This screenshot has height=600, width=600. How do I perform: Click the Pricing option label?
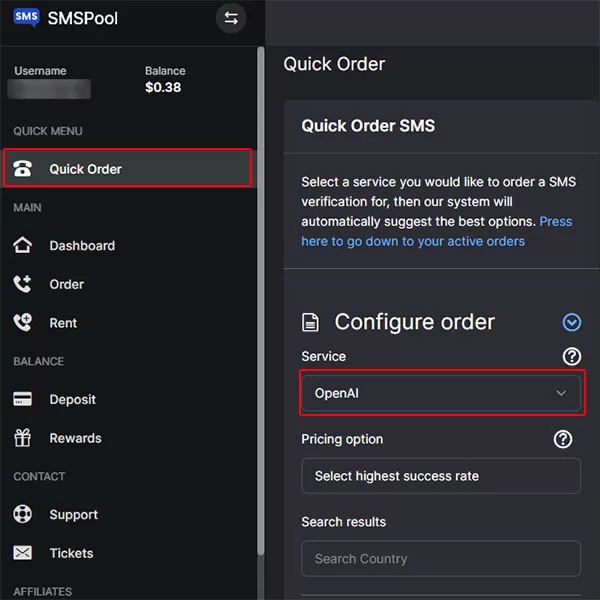(x=342, y=439)
